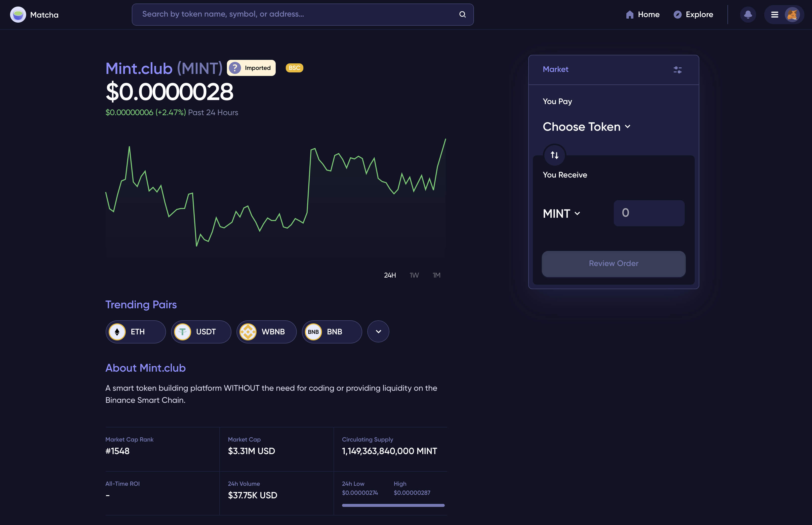This screenshot has height=525, width=812.
Task: Click the Mint.club (MINT) title
Action: click(x=164, y=69)
